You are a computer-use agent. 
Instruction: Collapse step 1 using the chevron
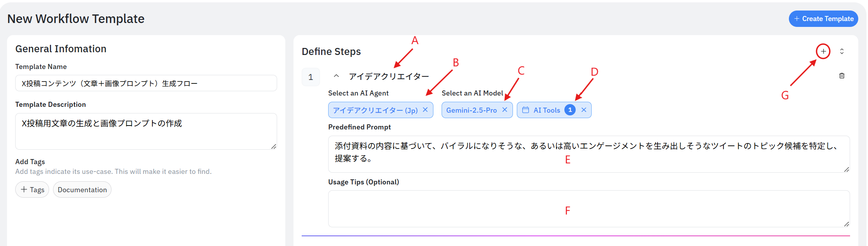[x=336, y=76]
